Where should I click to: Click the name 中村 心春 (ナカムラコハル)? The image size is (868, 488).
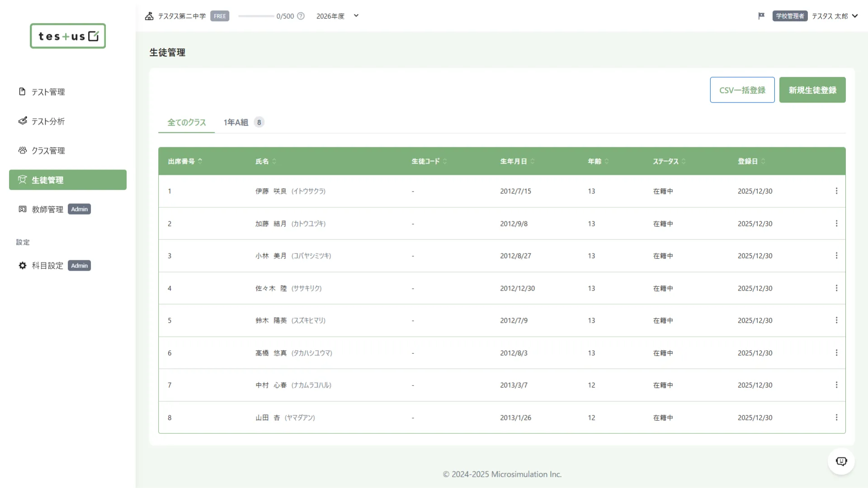293,385
